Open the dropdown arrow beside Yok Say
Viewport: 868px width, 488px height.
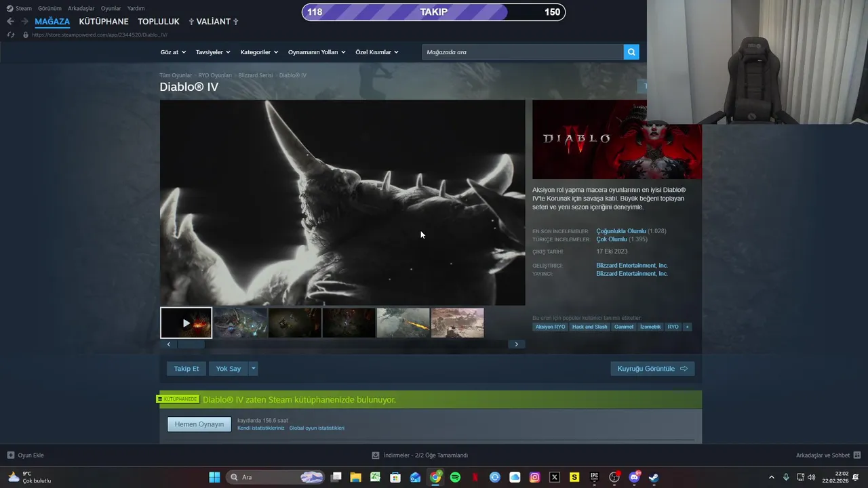click(x=254, y=369)
